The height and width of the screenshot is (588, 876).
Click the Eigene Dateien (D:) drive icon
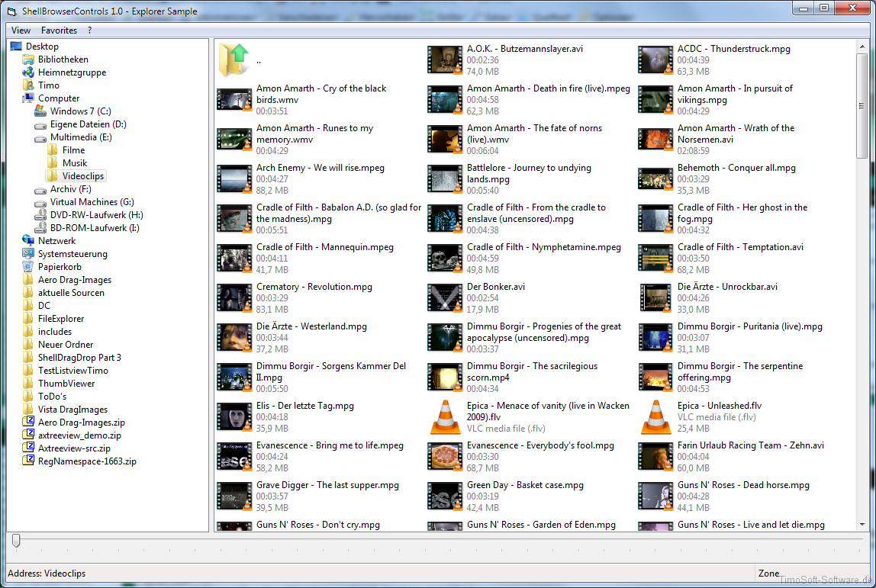click(40, 124)
